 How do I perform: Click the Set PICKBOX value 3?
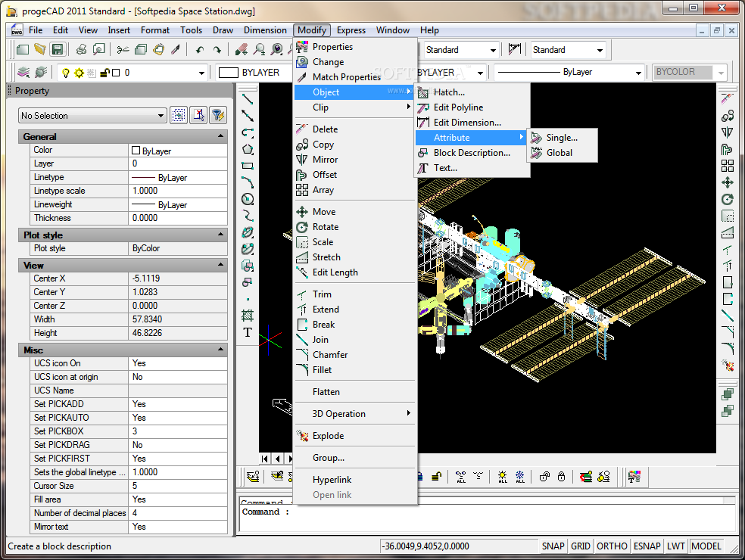coord(178,431)
